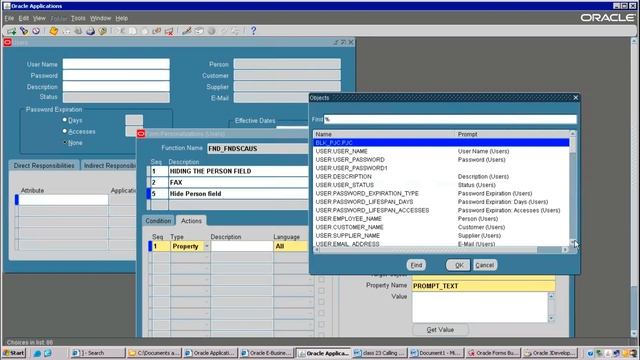640x360 pixels.
Task: Click the Find text field in Objects dialog
Action: [x=450, y=119]
